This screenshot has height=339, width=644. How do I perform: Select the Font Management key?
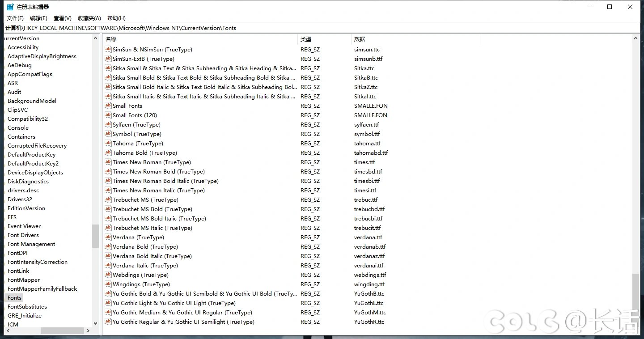click(31, 244)
